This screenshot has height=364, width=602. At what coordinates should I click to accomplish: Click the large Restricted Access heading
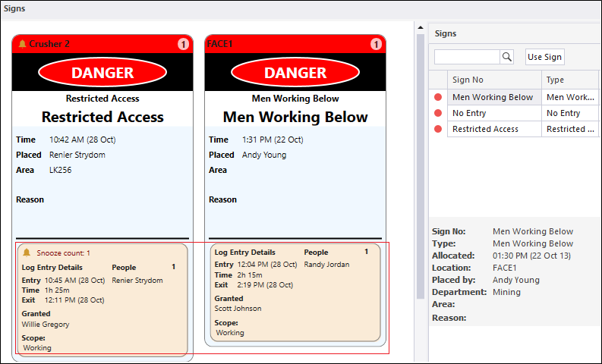tap(102, 117)
